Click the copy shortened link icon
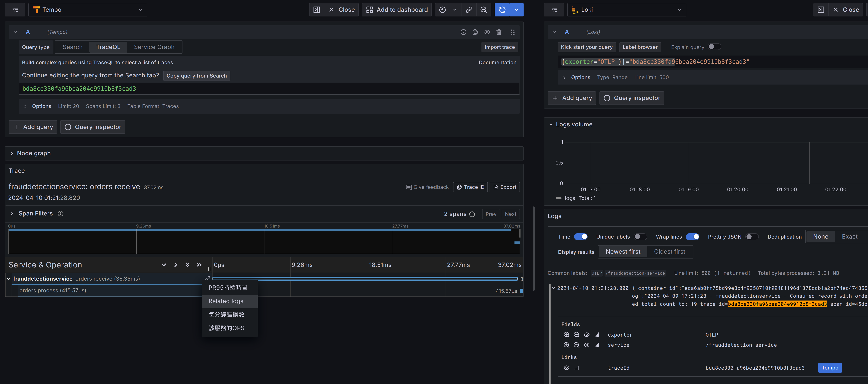Image resolution: width=868 pixels, height=384 pixels. click(469, 10)
